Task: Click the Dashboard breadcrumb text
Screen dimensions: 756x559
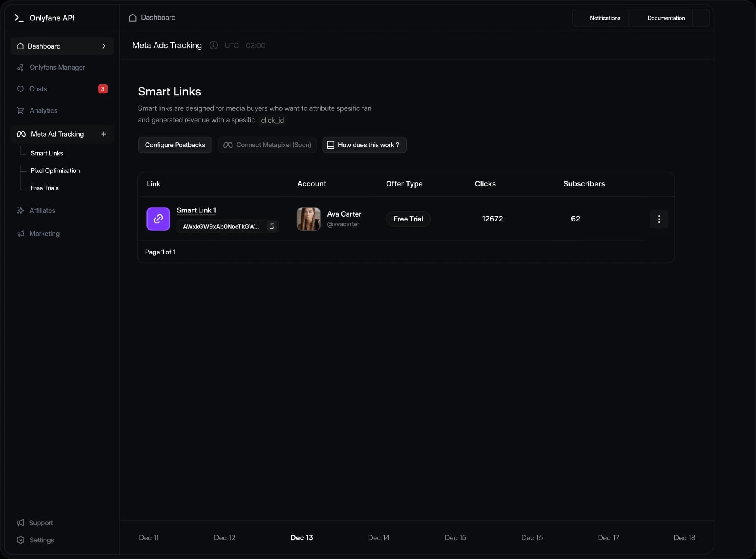Action: click(158, 18)
